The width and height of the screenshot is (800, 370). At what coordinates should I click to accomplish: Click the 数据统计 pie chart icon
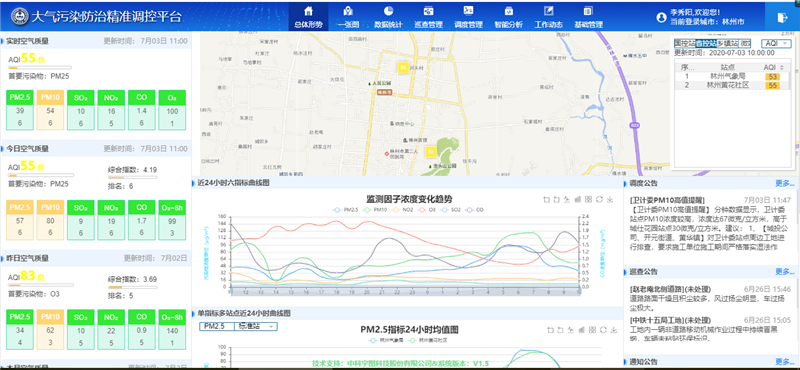coord(388,11)
